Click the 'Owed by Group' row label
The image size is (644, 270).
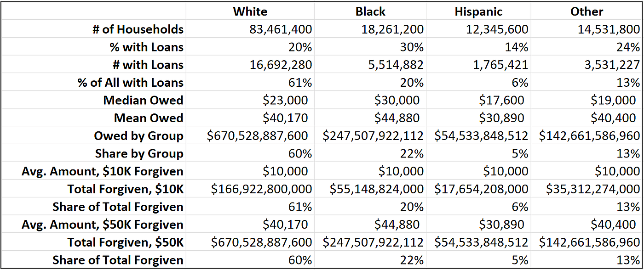point(138,136)
